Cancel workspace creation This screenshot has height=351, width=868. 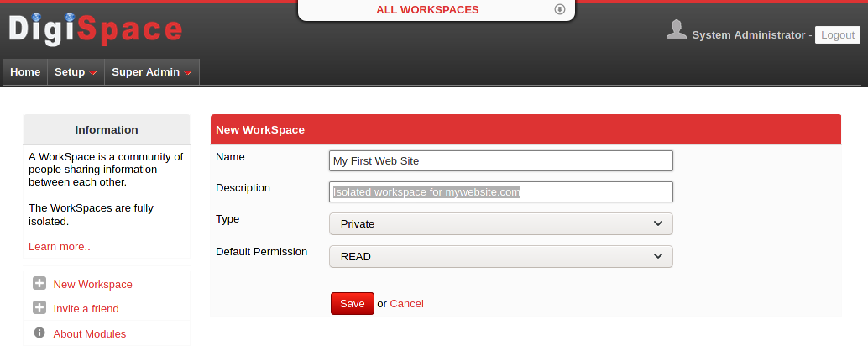point(407,303)
